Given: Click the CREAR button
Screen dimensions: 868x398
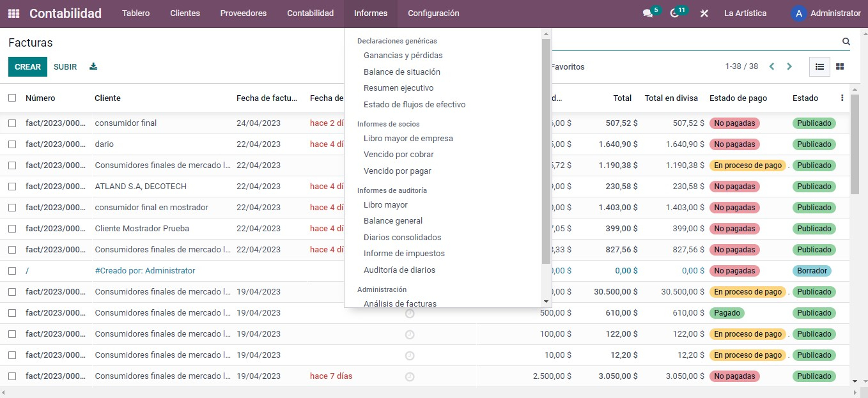Looking at the screenshot, I should tap(27, 66).
